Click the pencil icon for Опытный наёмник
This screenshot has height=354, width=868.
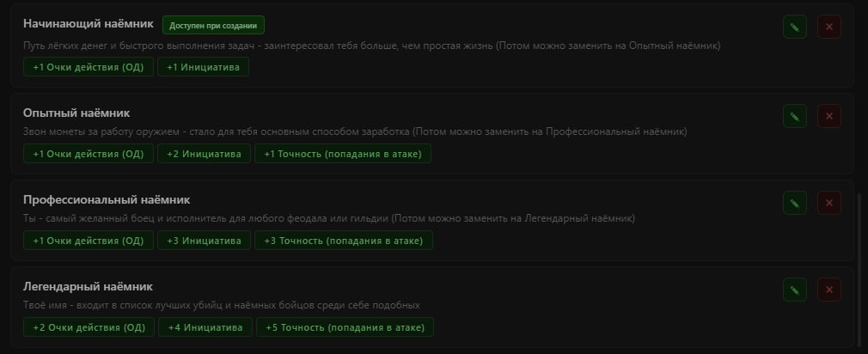tap(794, 116)
